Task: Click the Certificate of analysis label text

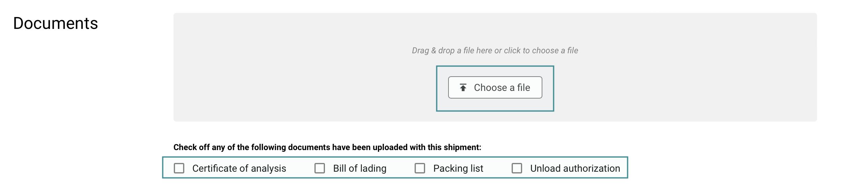Action: (239, 169)
